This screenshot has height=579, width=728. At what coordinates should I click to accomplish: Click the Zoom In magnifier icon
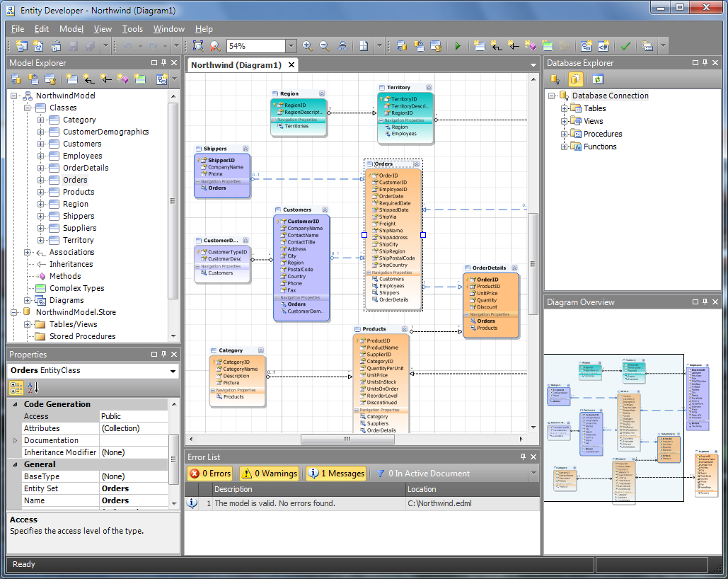[x=307, y=46]
